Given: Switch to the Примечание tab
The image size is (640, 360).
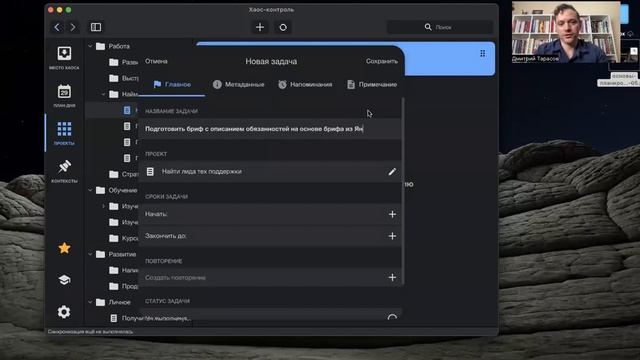Looking at the screenshot, I should (x=372, y=84).
